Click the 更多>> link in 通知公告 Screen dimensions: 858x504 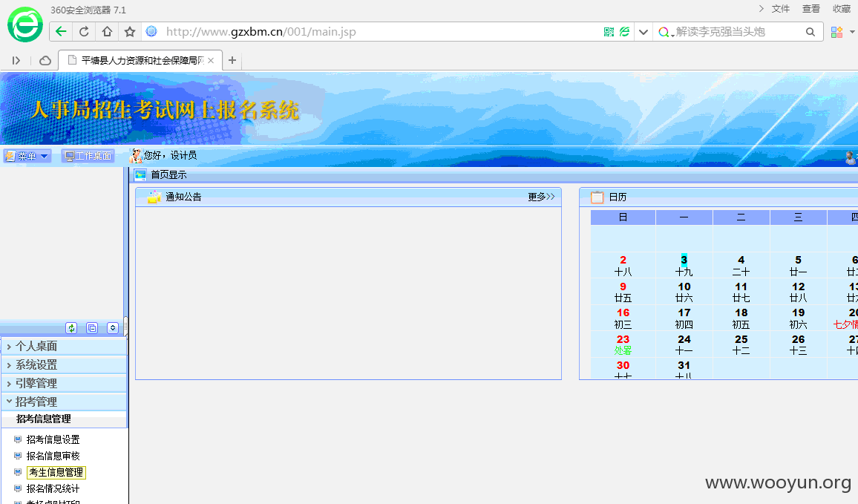(541, 197)
